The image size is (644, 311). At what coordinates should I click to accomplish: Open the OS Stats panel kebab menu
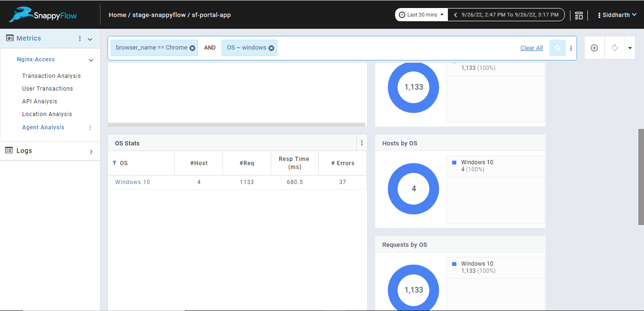coord(362,143)
